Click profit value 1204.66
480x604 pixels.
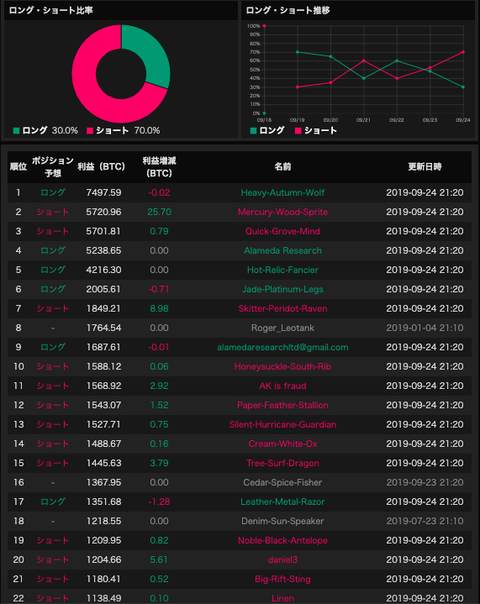104,560
